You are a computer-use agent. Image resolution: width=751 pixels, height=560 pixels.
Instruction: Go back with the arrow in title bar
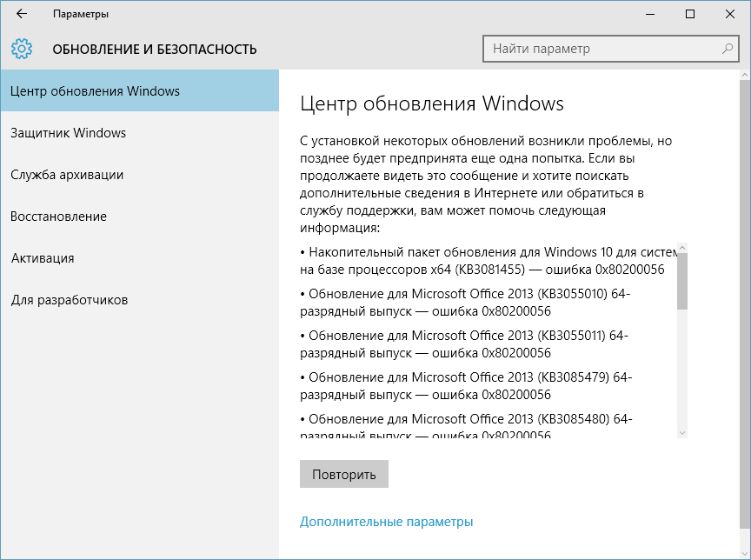click(x=22, y=14)
